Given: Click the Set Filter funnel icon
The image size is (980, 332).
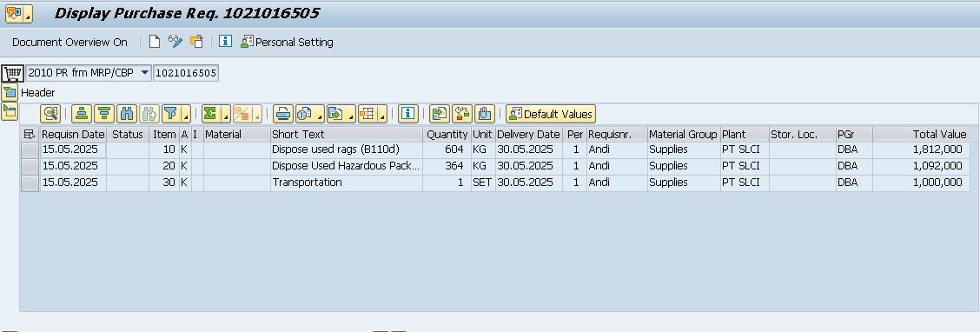Looking at the screenshot, I should coord(170,114).
